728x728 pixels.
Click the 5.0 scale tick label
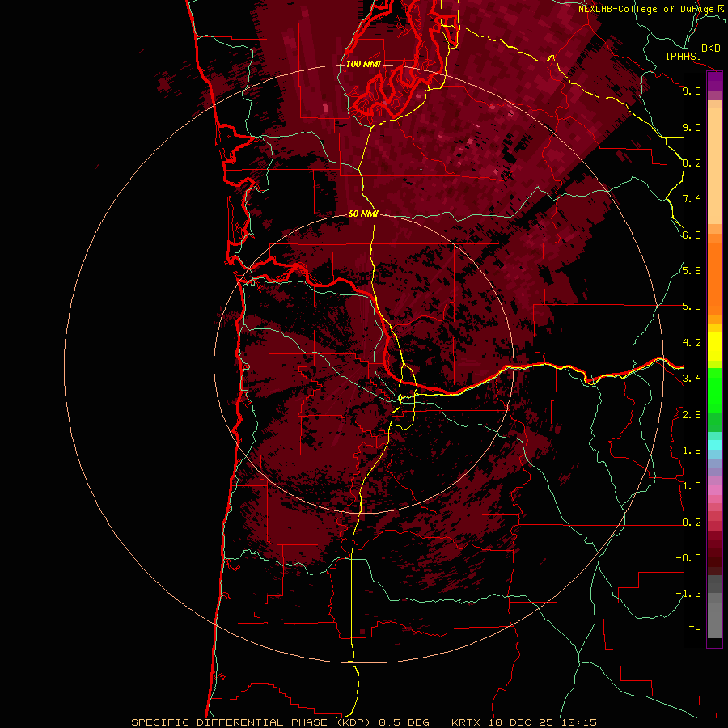(692, 307)
